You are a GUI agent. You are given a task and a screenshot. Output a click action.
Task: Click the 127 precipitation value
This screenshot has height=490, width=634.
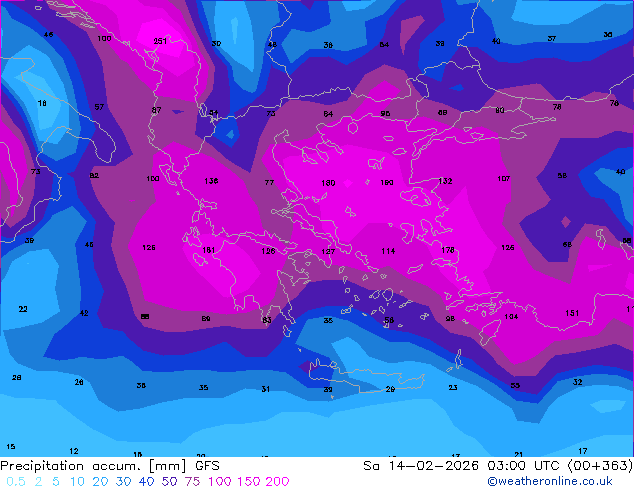(328, 251)
